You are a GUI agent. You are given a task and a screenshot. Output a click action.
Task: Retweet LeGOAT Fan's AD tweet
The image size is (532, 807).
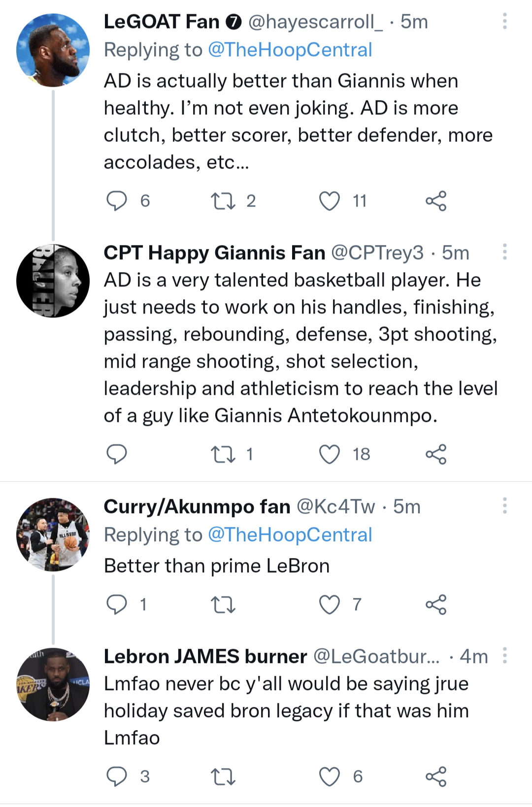click(x=223, y=201)
